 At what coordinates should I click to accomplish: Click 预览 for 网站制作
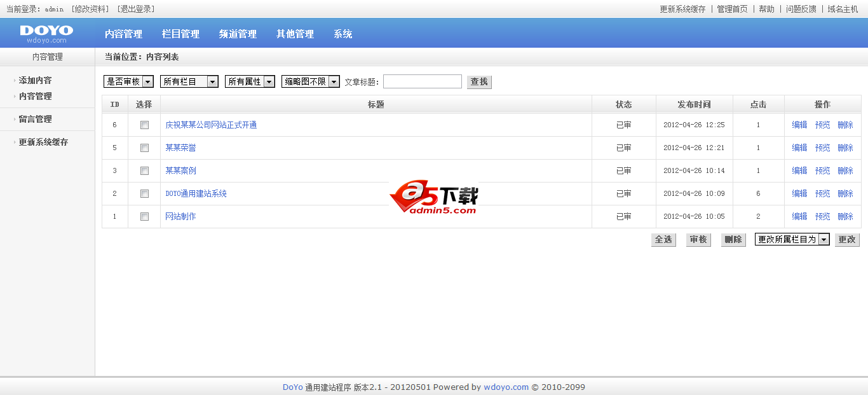[x=822, y=217]
